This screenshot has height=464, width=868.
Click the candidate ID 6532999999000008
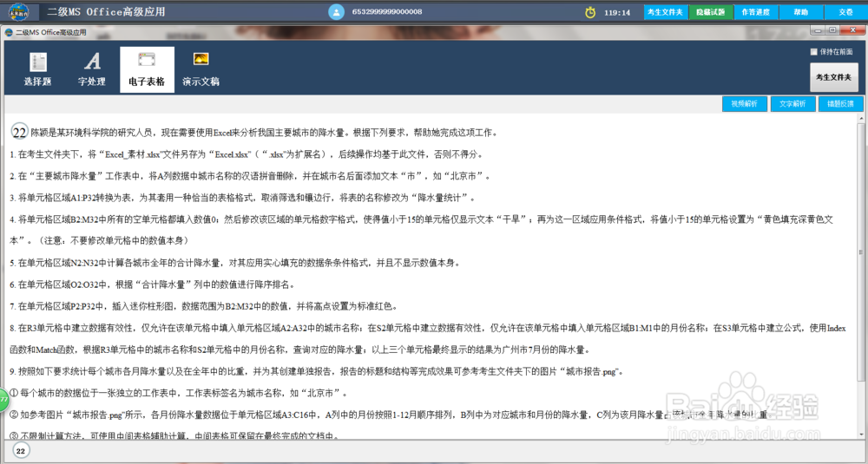387,11
